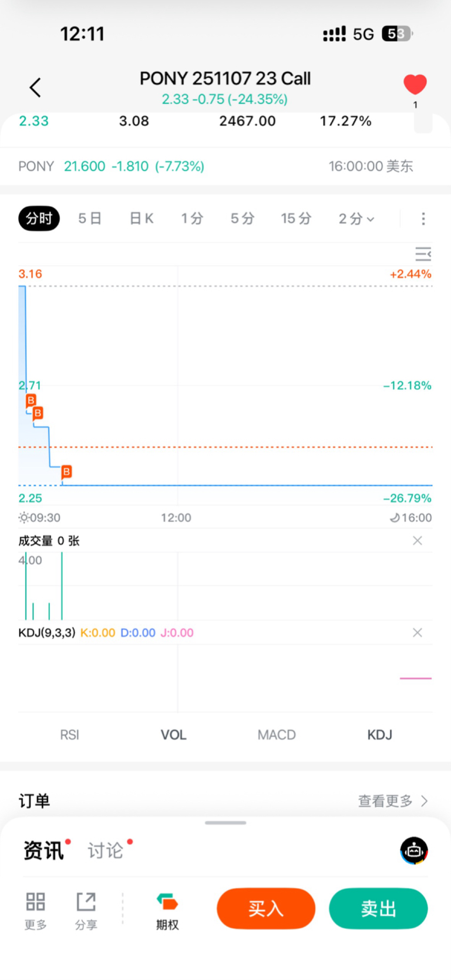Expand the 2分 interval dropdown
This screenshot has width=451, height=980.
tap(356, 219)
